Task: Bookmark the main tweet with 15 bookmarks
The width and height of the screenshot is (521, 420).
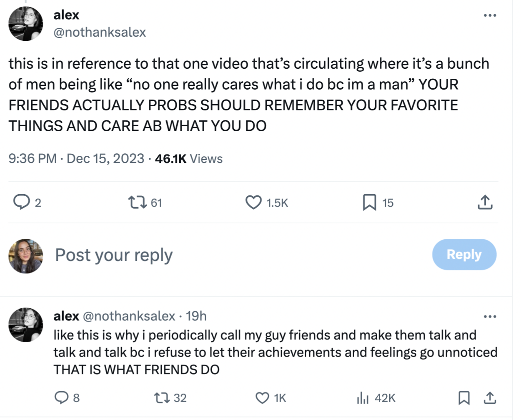Action: 370,202
